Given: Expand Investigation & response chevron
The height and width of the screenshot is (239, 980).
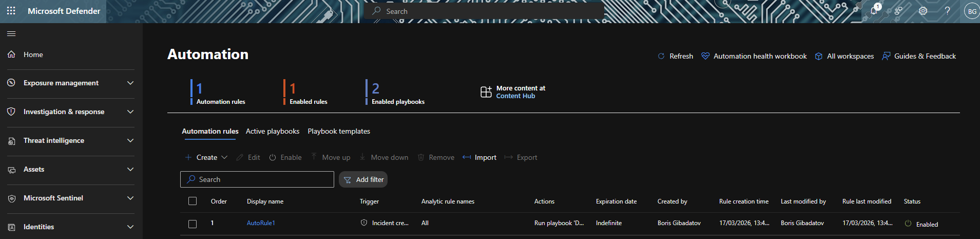Looking at the screenshot, I should 130,112.
